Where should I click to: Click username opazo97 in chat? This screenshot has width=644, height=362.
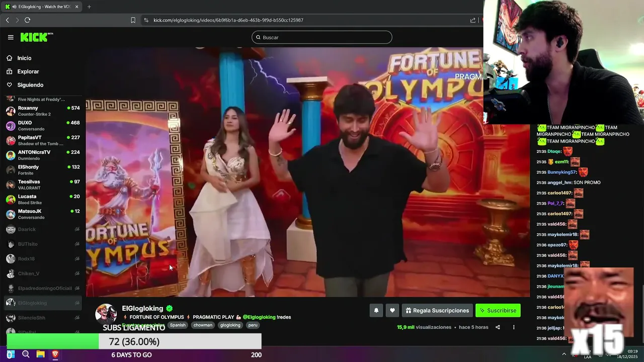[557, 245]
